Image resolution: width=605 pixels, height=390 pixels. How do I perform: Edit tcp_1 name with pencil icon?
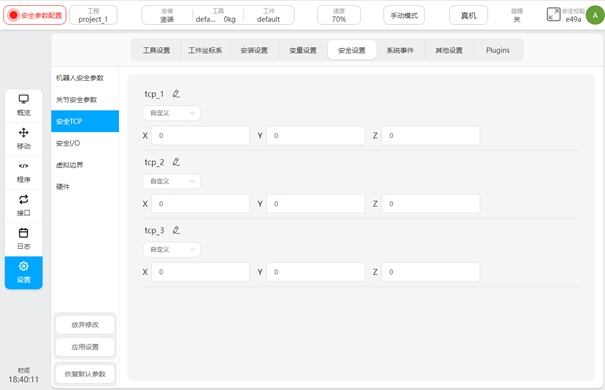(176, 94)
